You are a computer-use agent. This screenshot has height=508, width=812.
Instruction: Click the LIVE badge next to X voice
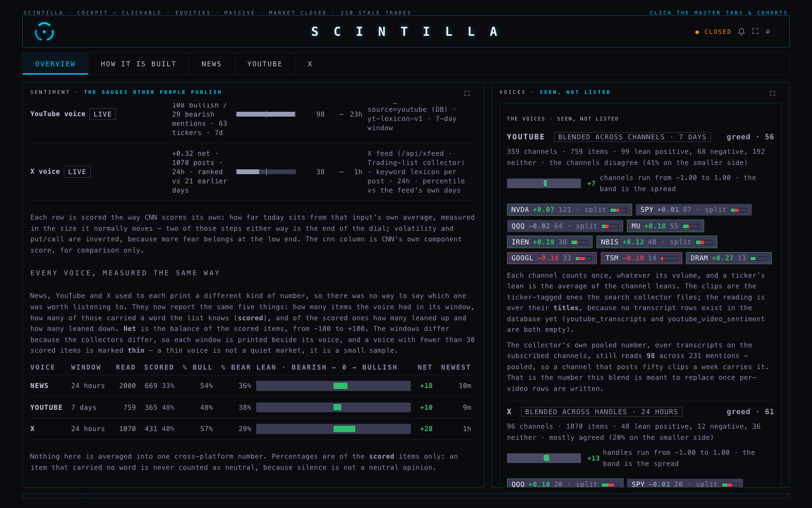tap(77, 172)
